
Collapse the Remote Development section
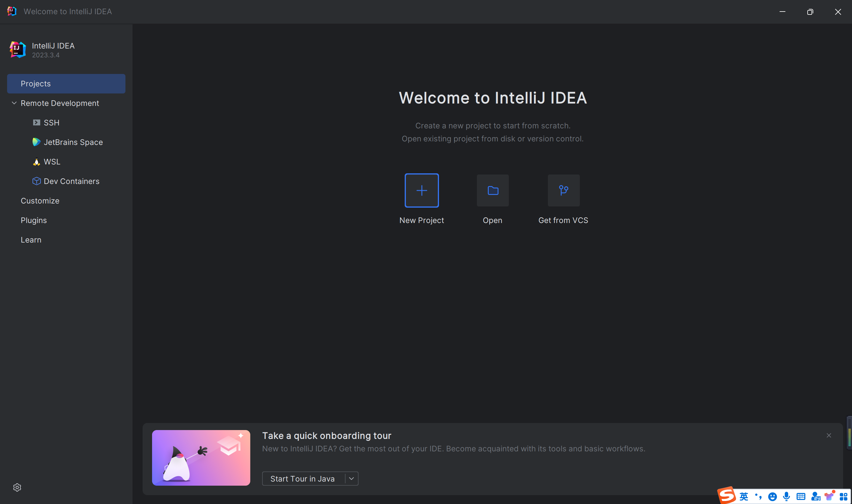click(x=14, y=103)
